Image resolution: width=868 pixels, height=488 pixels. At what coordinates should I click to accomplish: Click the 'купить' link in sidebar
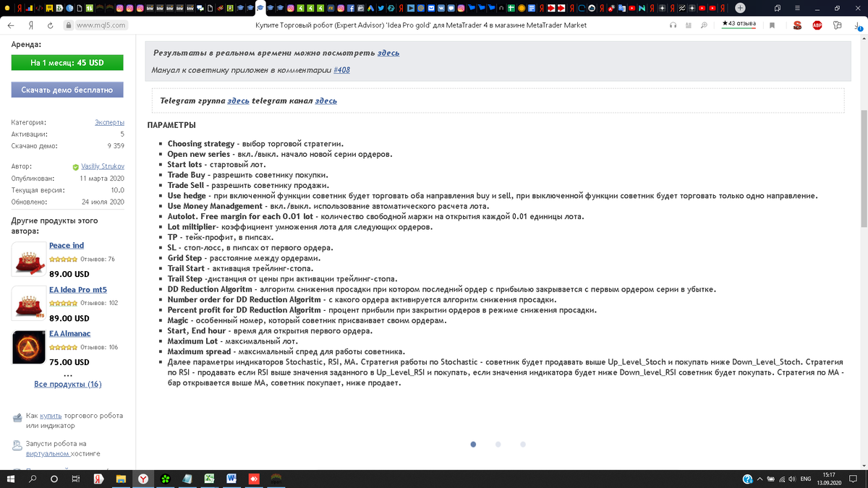51,416
